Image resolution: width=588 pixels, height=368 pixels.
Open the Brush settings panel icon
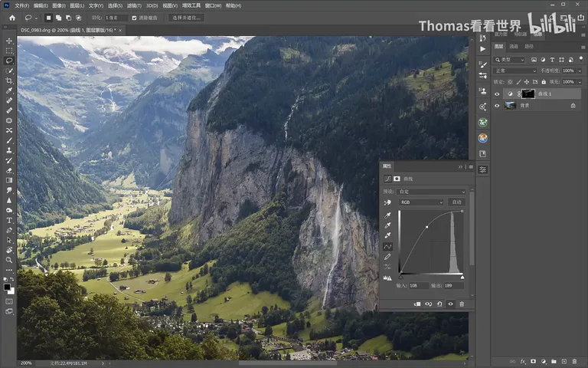tap(482, 64)
